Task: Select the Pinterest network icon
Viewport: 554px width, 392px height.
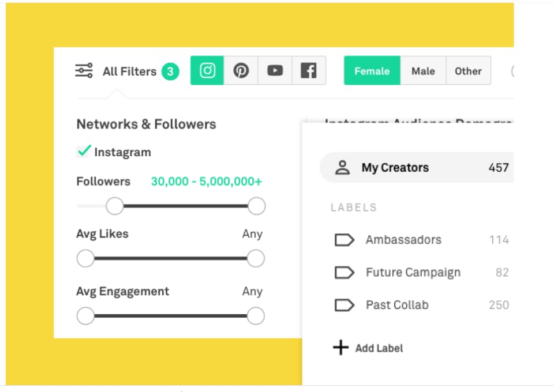Action: point(241,71)
